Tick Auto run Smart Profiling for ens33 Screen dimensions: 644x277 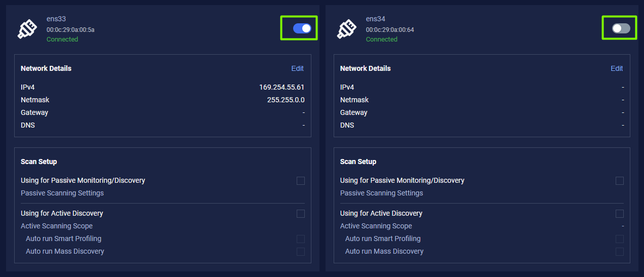coord(301,239)
